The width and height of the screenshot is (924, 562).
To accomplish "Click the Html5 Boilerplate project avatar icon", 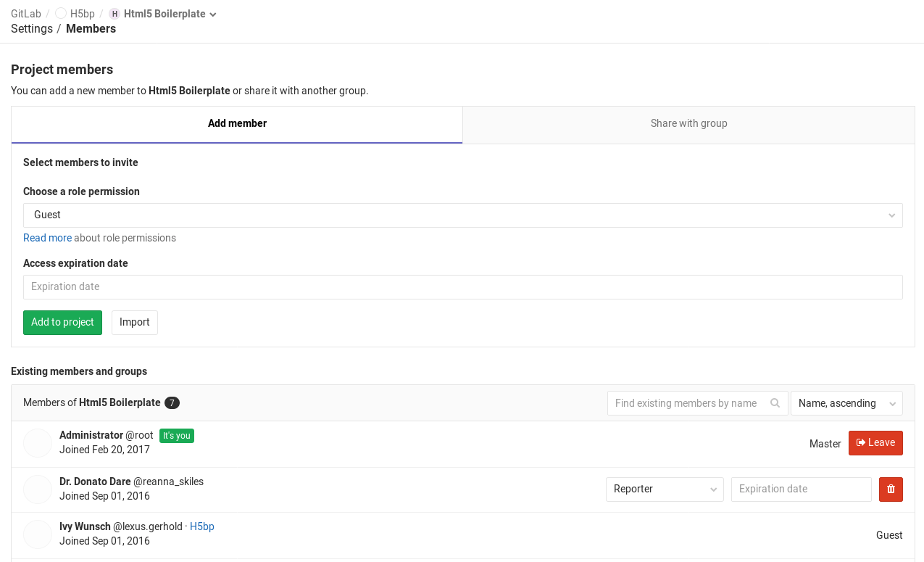I will 115,14.
